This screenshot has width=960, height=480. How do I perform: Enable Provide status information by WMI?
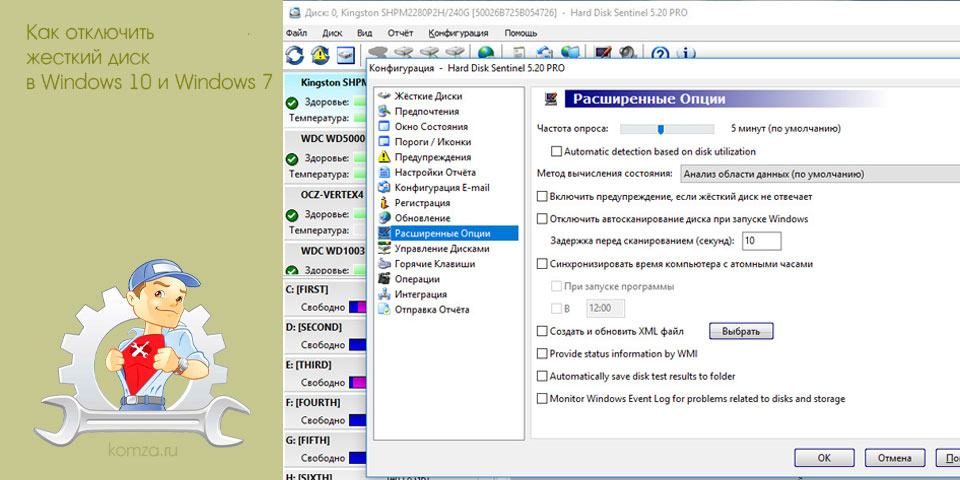[x=541, y=353]
